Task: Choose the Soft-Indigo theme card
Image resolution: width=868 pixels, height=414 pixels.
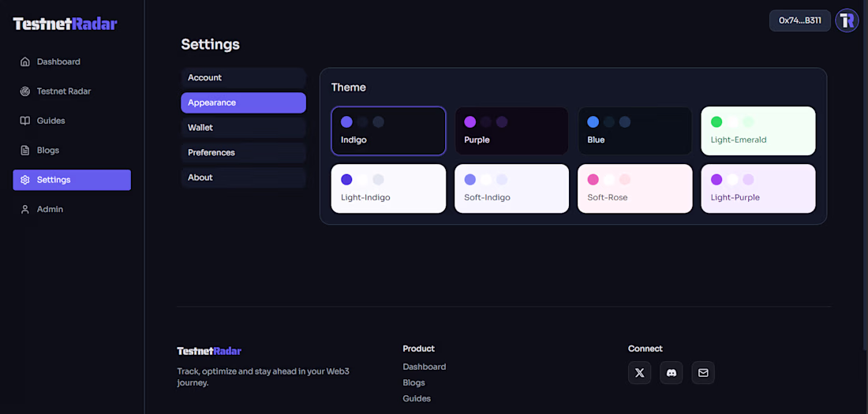Action: point(512,188)
